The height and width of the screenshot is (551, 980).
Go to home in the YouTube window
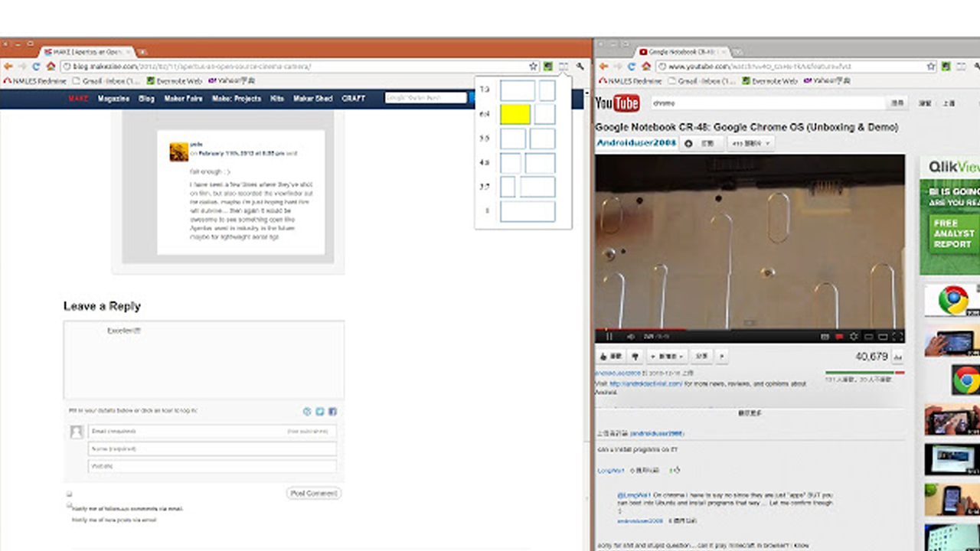pos(646,67)
